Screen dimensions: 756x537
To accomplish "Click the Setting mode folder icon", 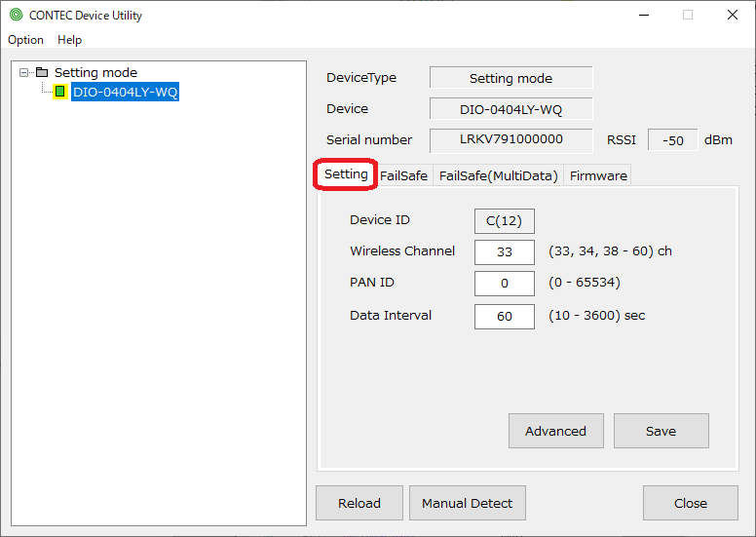I will [x=43, y=72].
